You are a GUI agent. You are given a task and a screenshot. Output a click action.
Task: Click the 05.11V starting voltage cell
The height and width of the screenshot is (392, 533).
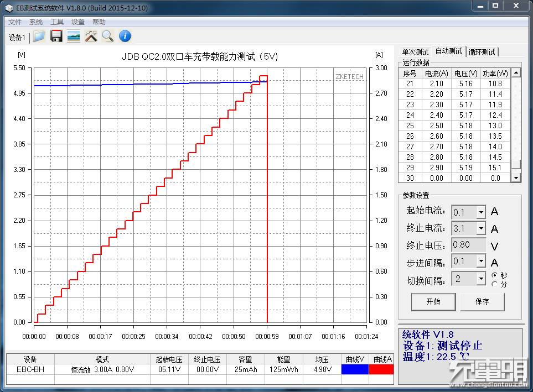169,369
